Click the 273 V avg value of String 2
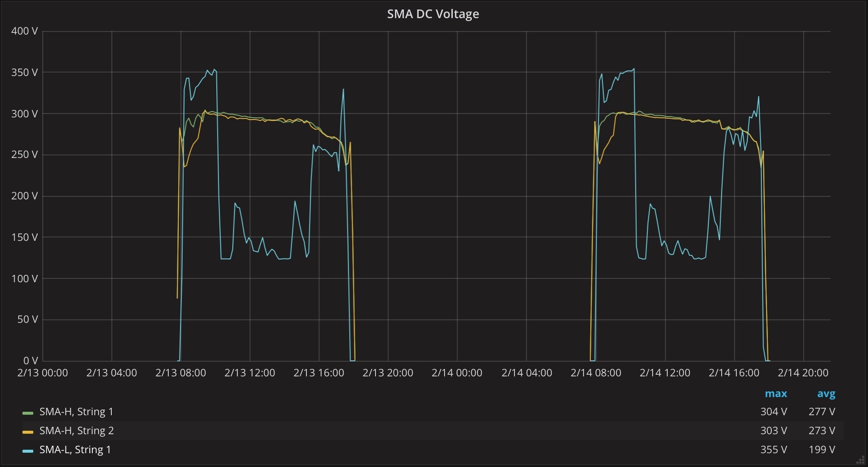The width and height of the screenshot is (868, 467). [x=822, y=431]
